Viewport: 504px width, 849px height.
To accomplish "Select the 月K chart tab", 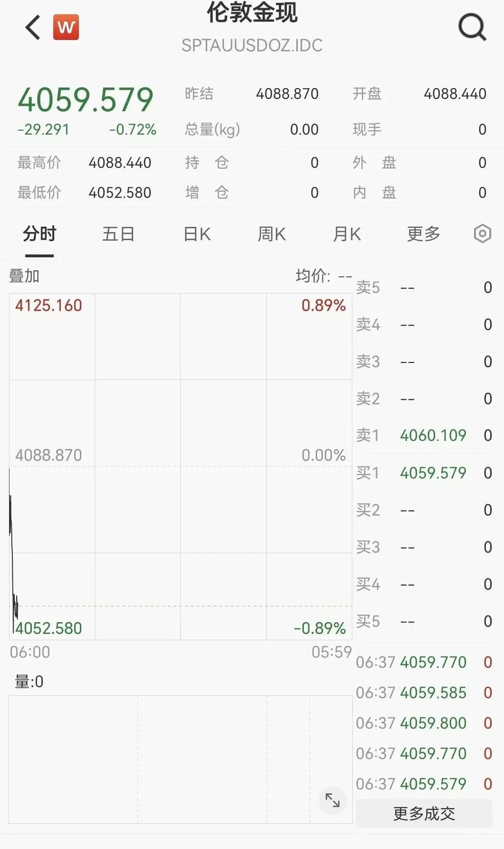I will [347, 234].
